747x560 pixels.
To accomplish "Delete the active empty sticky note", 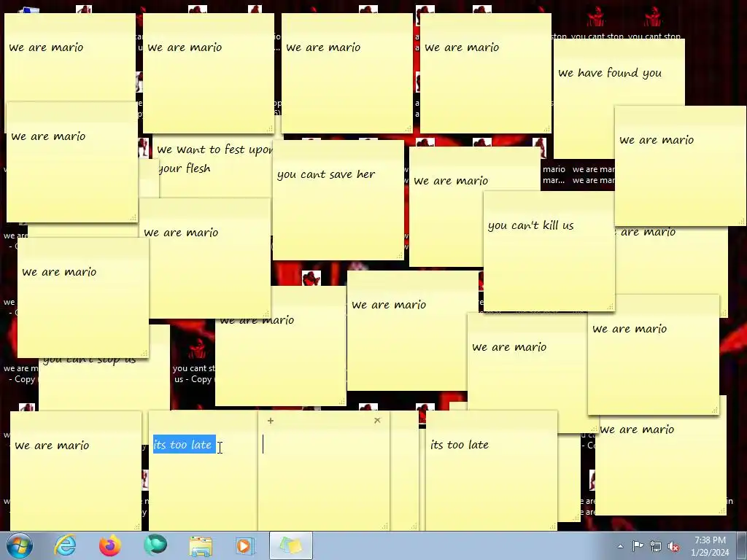I will (377, 421).
